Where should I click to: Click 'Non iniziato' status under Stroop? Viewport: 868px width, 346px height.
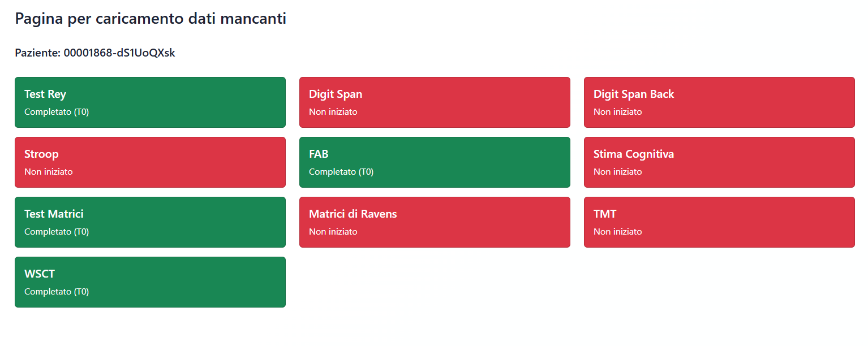(x=48, y=172)
